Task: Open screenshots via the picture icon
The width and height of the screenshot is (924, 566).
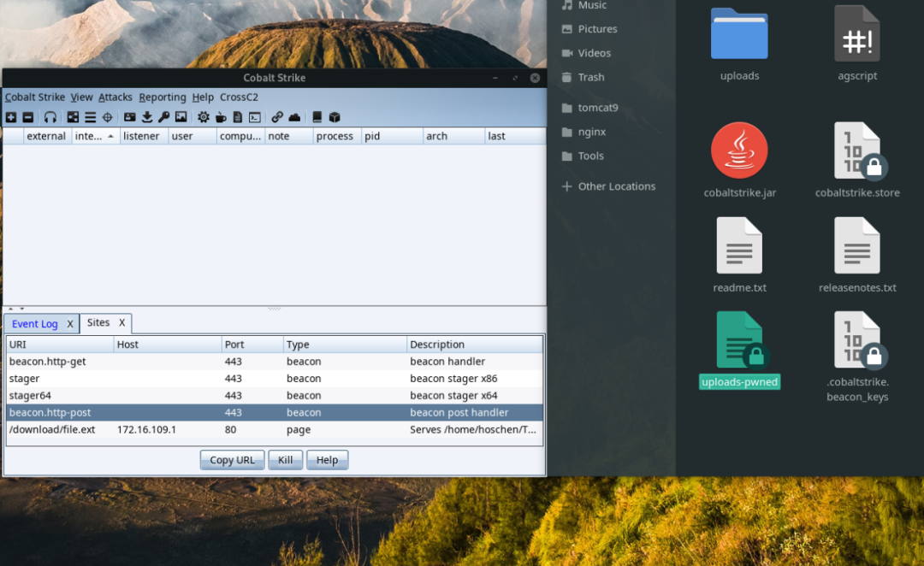Action: click(x=181, y=117)
